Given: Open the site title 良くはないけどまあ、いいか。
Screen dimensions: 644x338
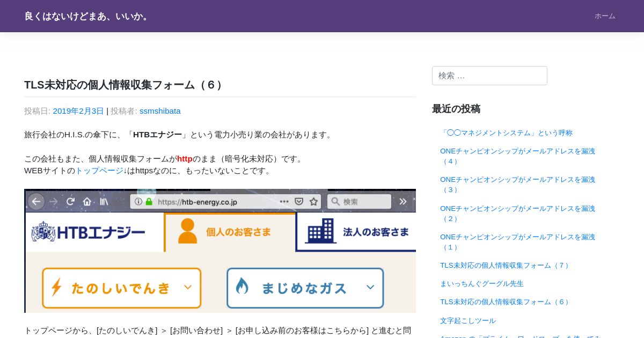Looking at the screenshot, I should pyautogui.click(x=87, y=16).
